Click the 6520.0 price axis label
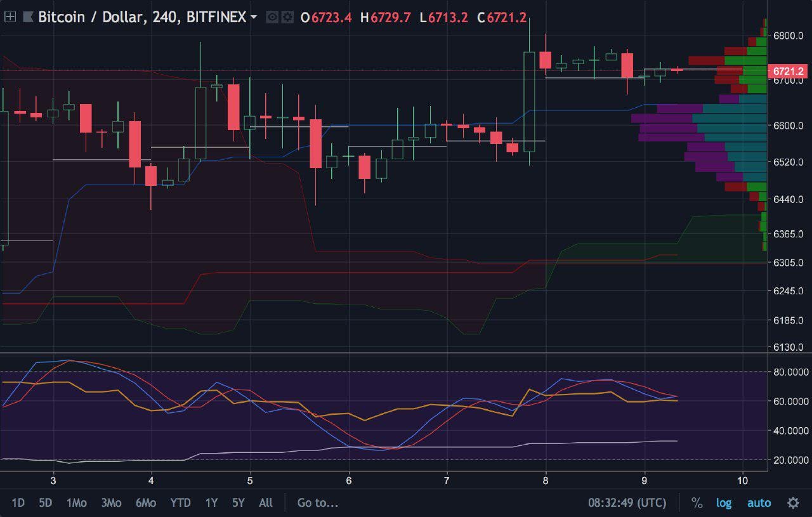Viewport: 812px width, 517px height. pos(788,162)
